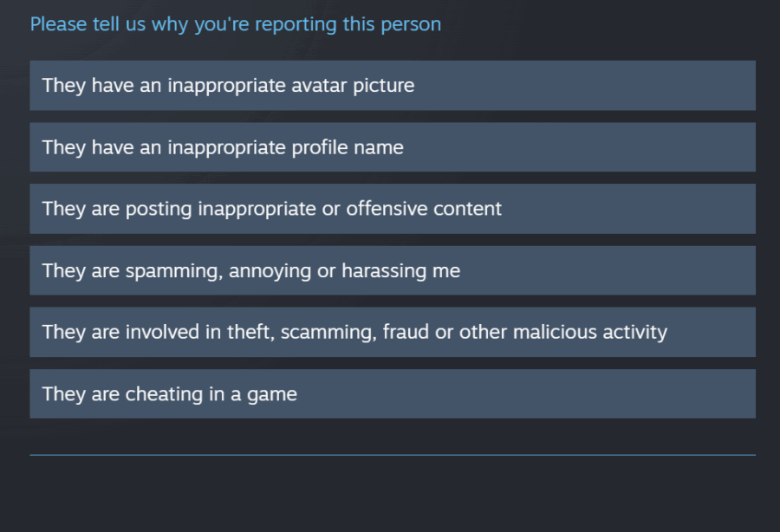Click the avatar picture report option
This screenshot has width=780, height=532.
[x=392, y=86]
